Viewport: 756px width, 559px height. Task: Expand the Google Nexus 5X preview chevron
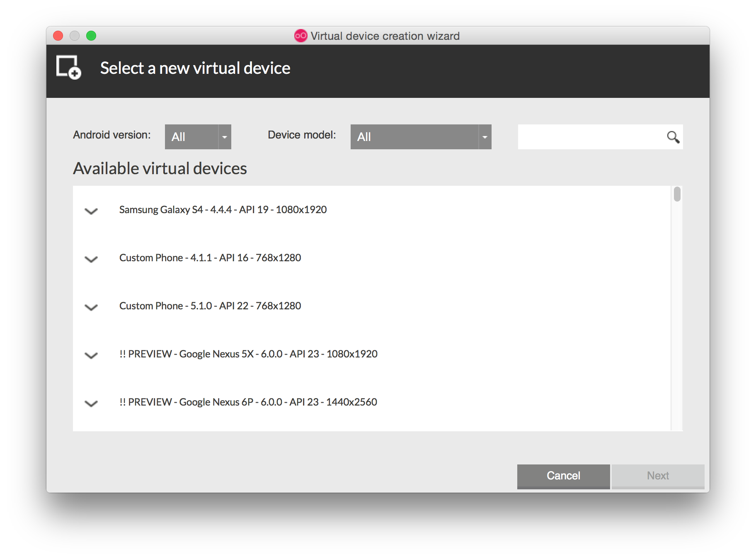coord(91,355)
